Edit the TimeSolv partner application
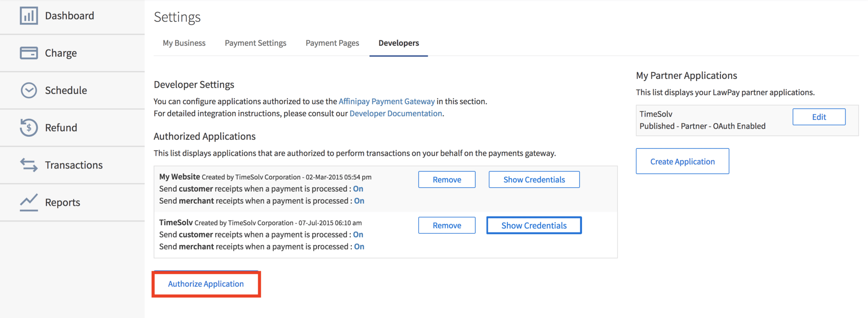This screenshot has height=318, width=868. point(819,117)
